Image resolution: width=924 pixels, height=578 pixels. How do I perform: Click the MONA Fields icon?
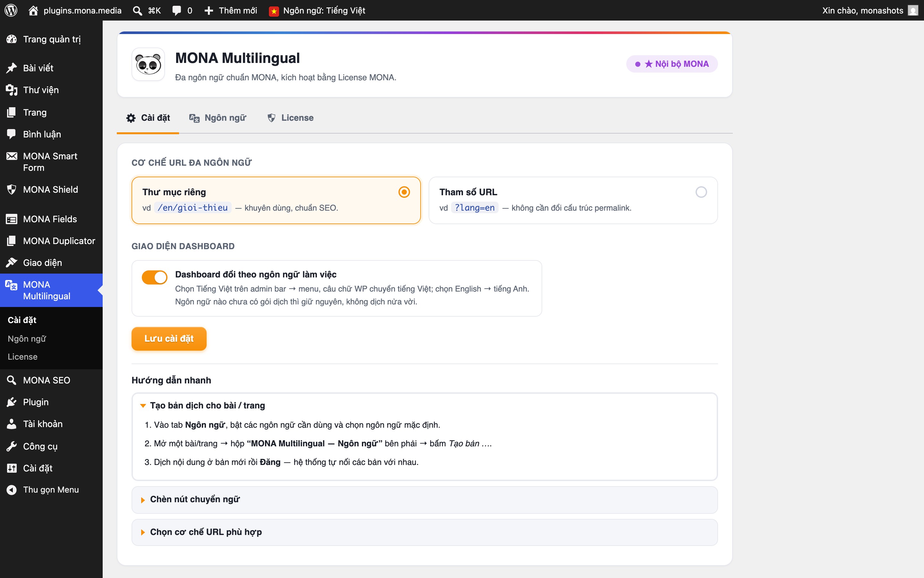point(12,219)
